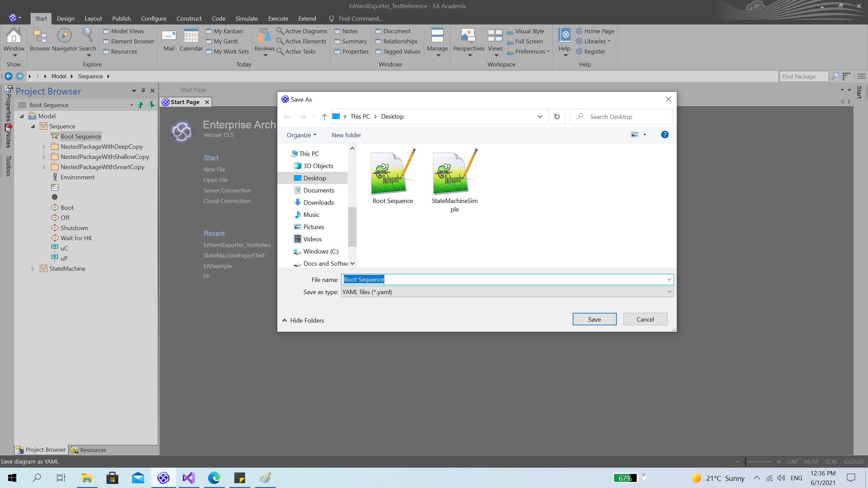Click New folder in Save As
This screenshot has height=488, width=868.
[346, 135]
